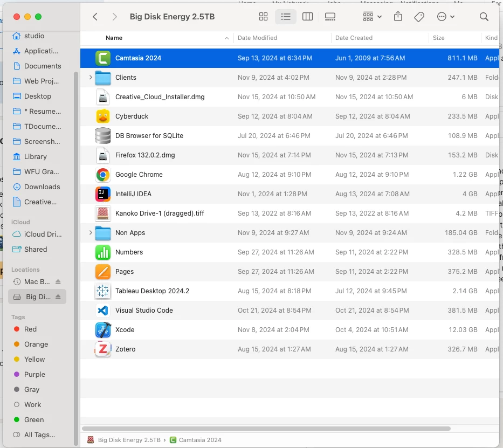The image size is (503, 448).
Task: Eject the Big Di... volume
Action: click(58, 297)
